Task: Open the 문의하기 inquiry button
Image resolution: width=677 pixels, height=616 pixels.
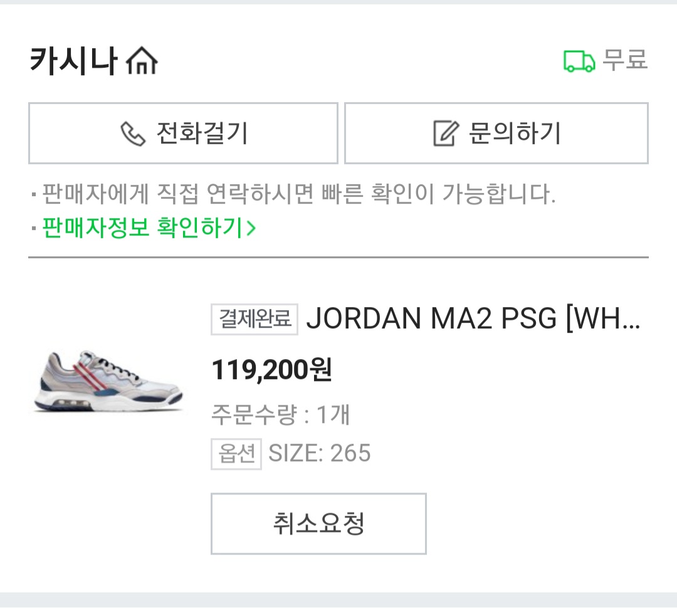Action: coord(496,133)
